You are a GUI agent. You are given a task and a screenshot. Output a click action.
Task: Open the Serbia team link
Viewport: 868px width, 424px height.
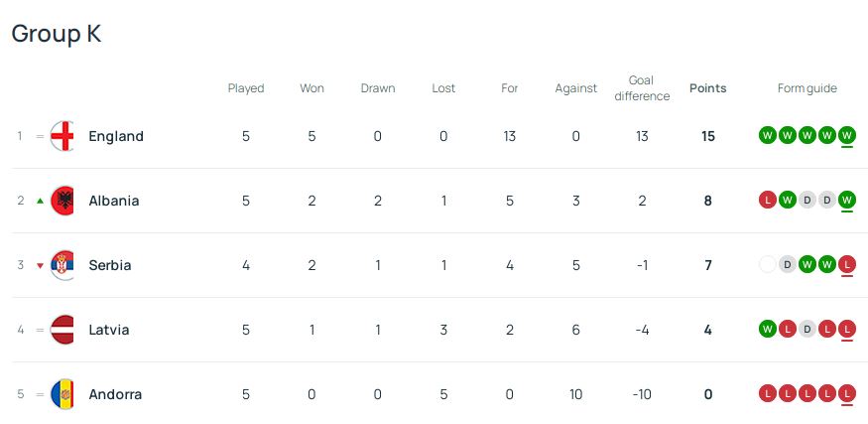(x=109, y=265)
